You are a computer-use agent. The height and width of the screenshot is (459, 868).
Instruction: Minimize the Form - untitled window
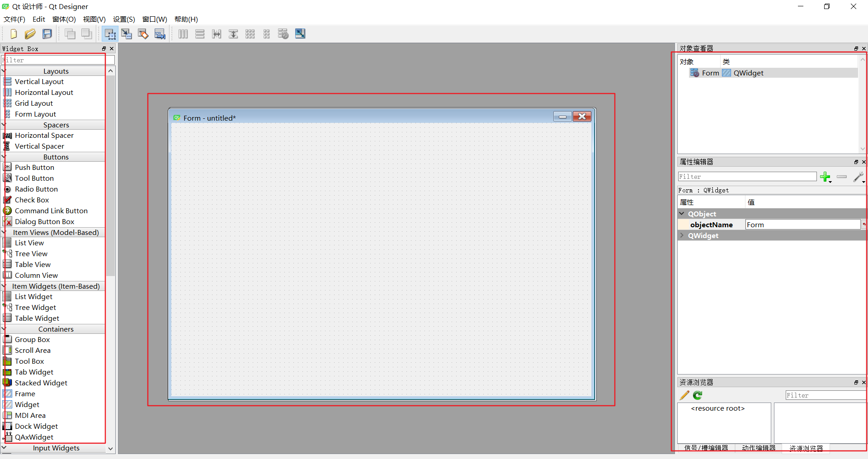point(562,117)
